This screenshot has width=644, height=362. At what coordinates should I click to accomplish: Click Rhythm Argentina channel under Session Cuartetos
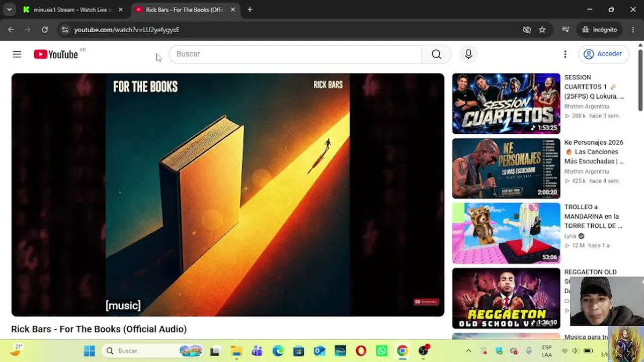point(587,107)
